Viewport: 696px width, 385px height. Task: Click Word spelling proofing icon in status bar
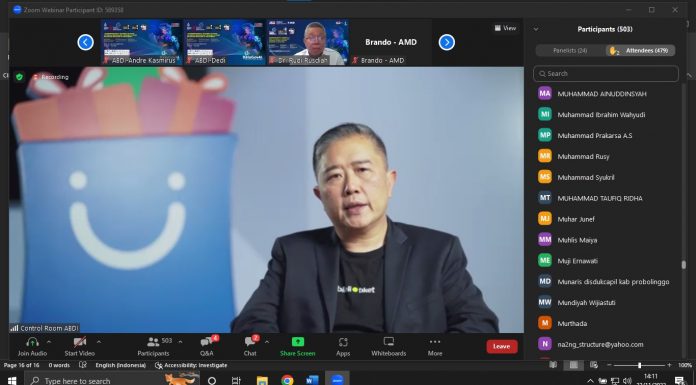coord(83,365)
